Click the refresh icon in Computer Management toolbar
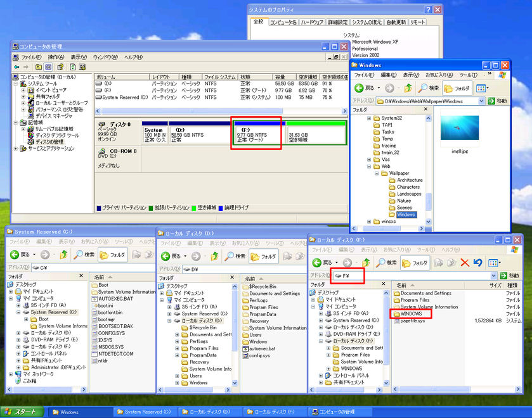Viewport: 532px width, 418px height. coord(73,67)
